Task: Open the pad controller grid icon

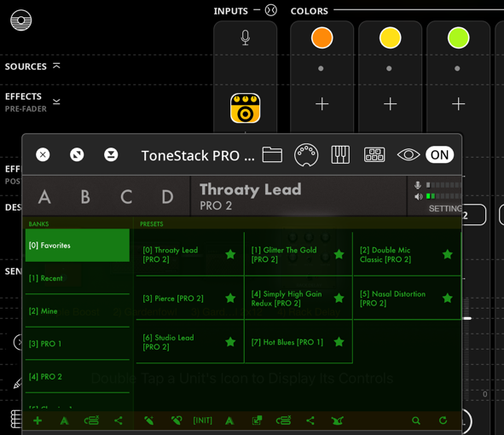Action: click(x=374, y=154)
